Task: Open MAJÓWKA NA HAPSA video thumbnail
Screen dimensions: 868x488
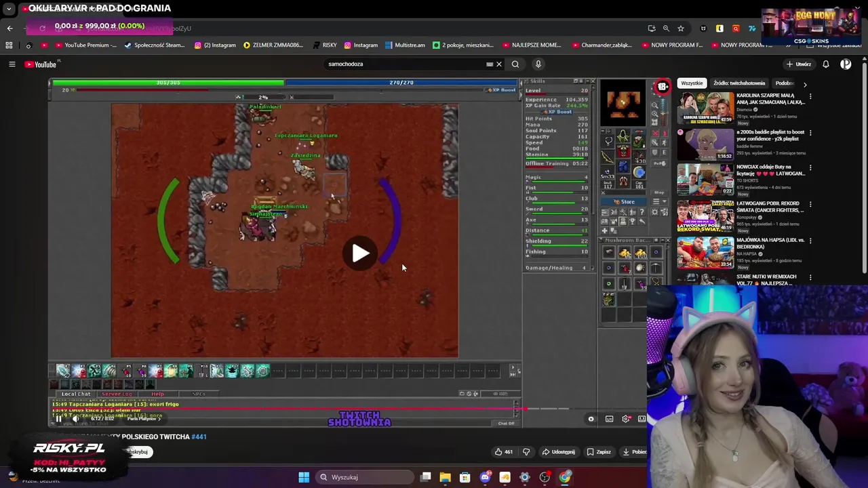Action: click(705, 253)
